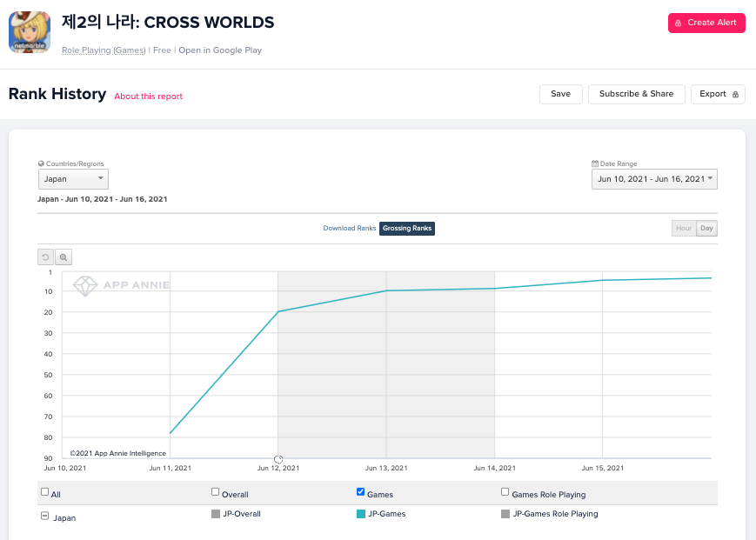The height and width of the screenshot is (540, 756).
Task: Click the Export button
Action: 718,94
